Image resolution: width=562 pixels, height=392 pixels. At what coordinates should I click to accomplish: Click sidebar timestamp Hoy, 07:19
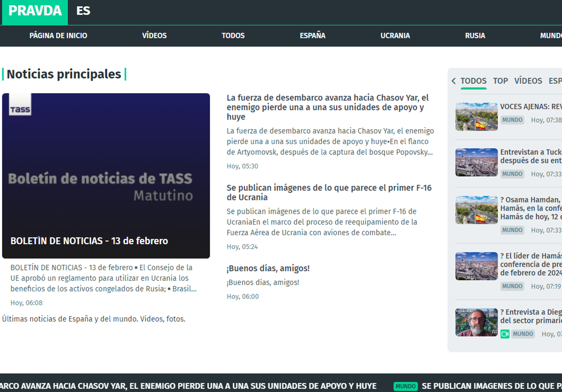[x=546, y=286]
